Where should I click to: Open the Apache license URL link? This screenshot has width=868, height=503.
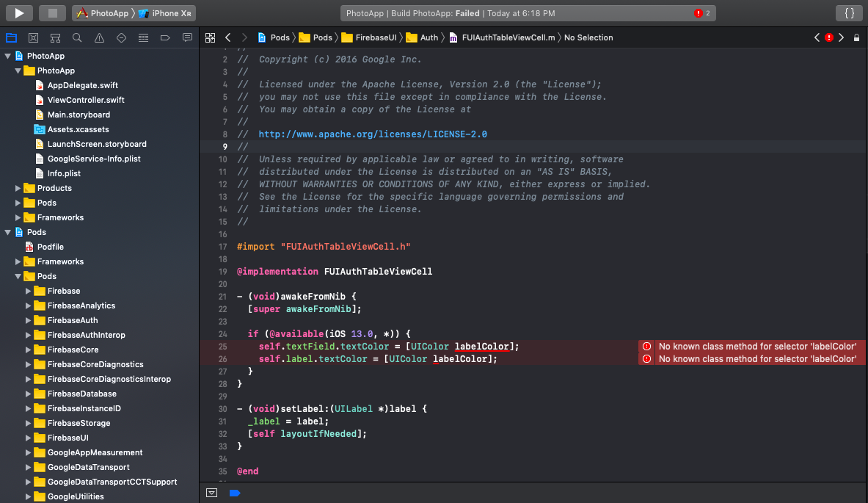point(373,134)
